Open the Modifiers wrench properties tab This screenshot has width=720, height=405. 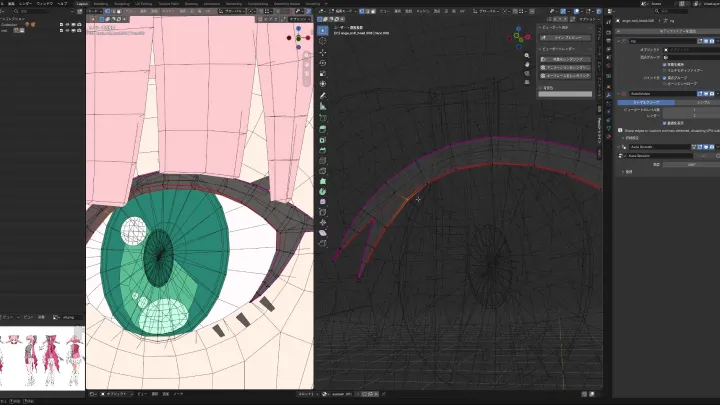(x=608, y=95)
